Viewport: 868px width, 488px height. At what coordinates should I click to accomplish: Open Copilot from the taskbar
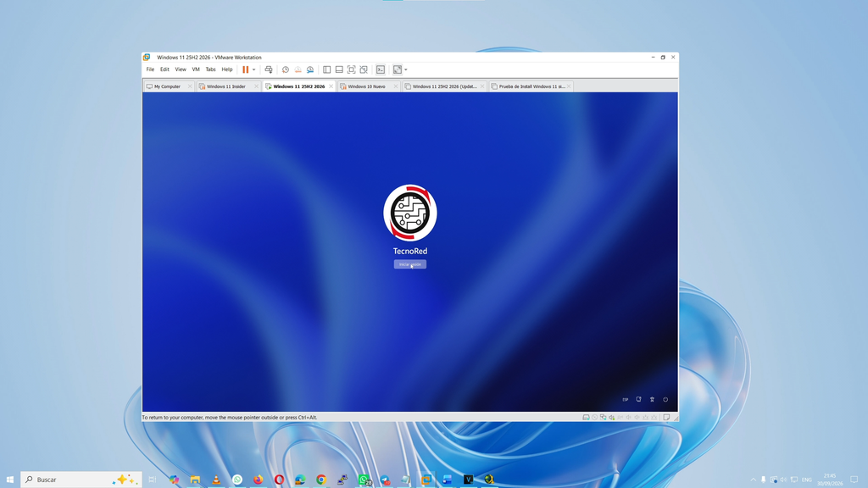(x=175, y=480)
